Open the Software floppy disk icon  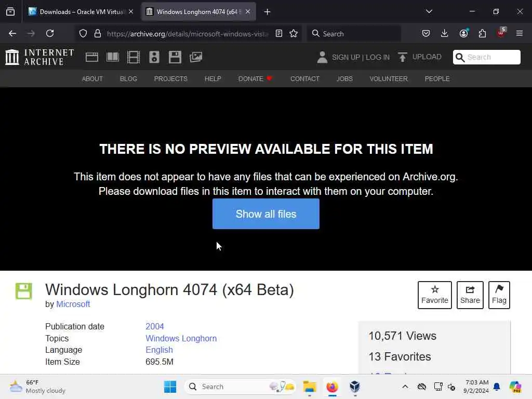pos(175,57)
